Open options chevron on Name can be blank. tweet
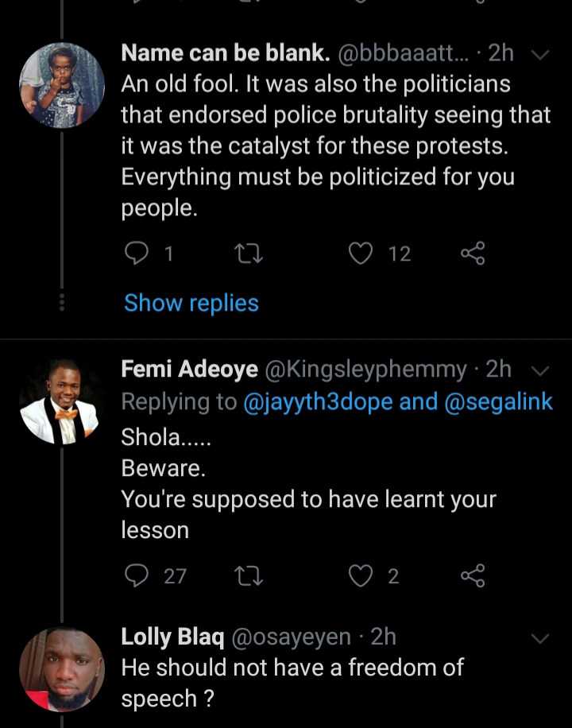 click(539, 55)
